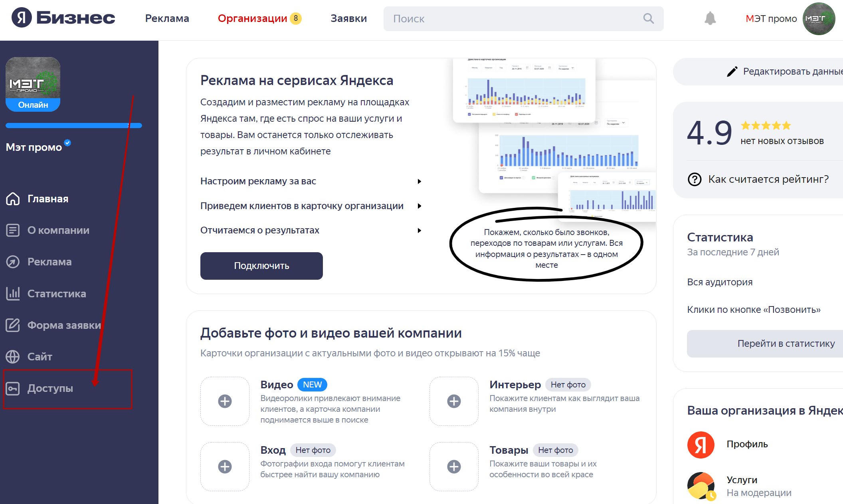843x504 pixels.
Task: Open the Доступы sidebar item icon
Action: pos(13,388)
